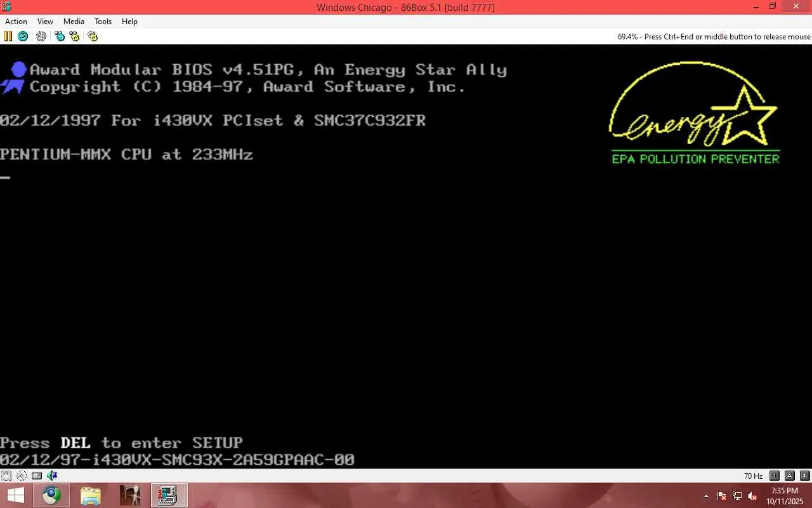Close the 86Box window

(x=796, y=6)
